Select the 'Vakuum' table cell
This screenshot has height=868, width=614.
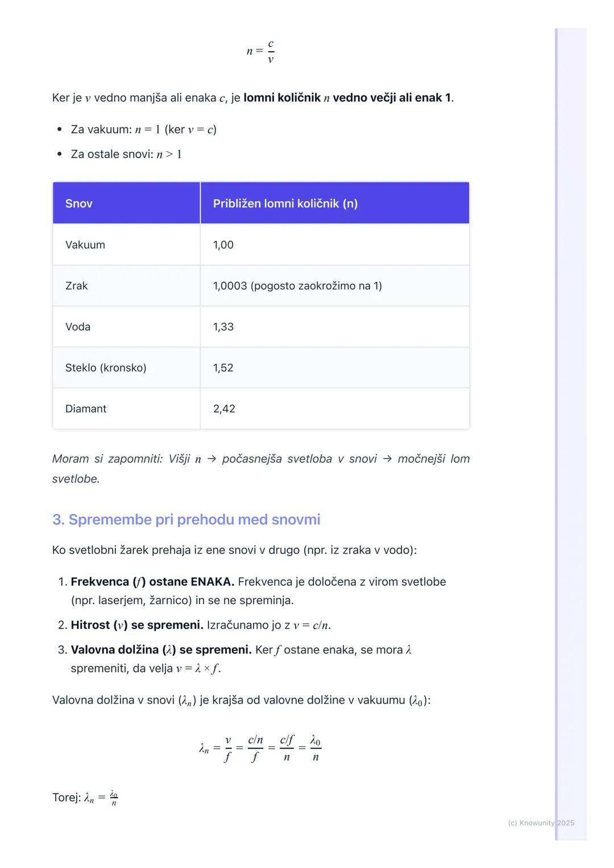coord(85,245)
